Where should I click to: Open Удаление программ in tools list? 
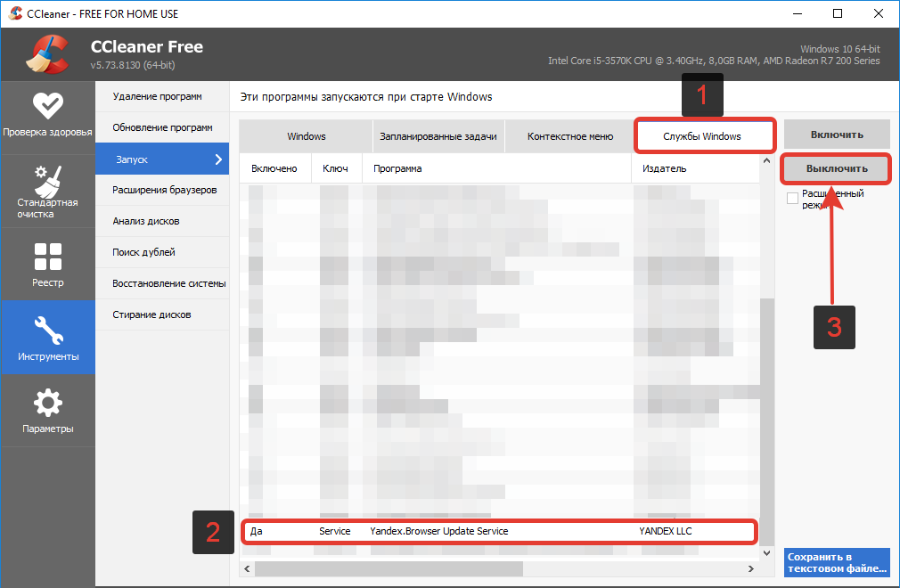tap(157, 96)
